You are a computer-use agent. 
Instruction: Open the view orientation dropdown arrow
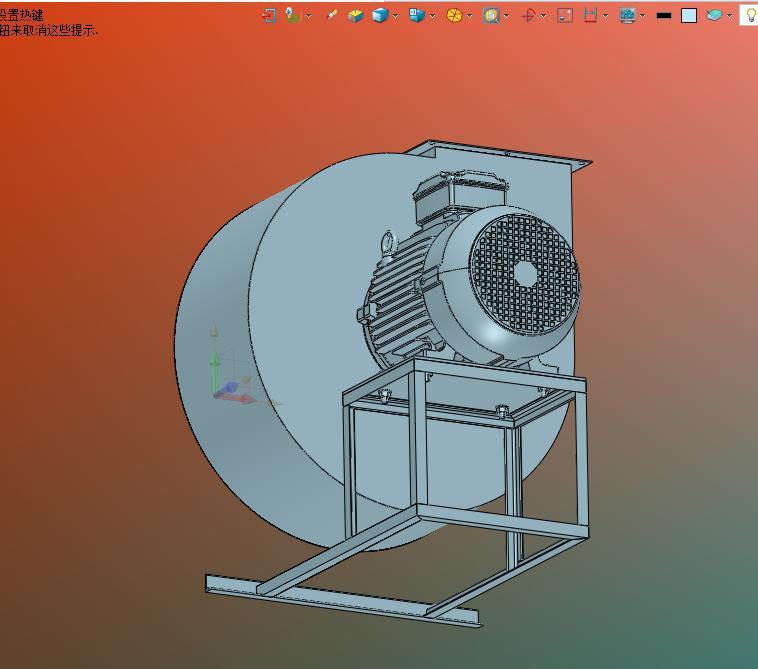[433, 16]
